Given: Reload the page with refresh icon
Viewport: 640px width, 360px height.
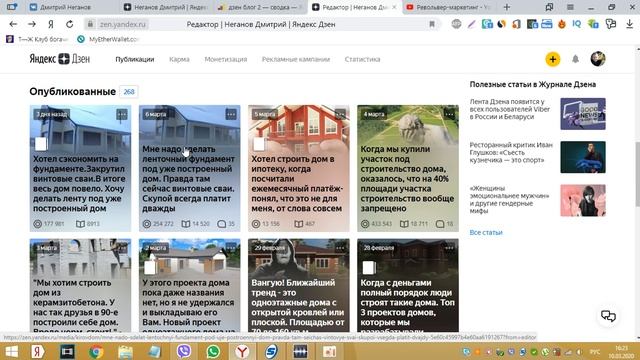Looking at the screenshot, I should (69, 24).
